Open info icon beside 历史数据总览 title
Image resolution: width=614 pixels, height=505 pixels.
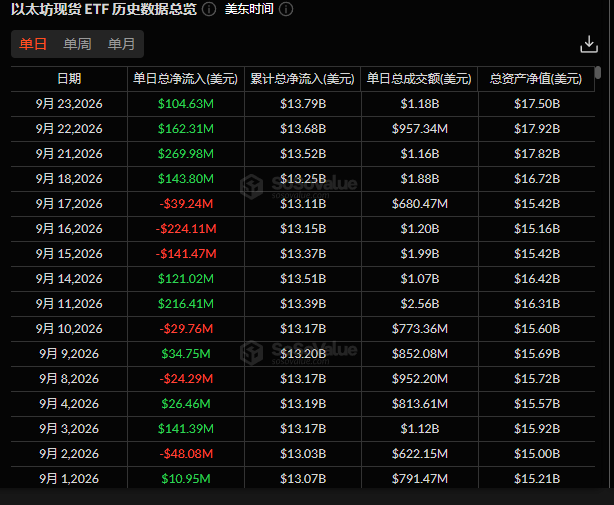pos(209,9)
